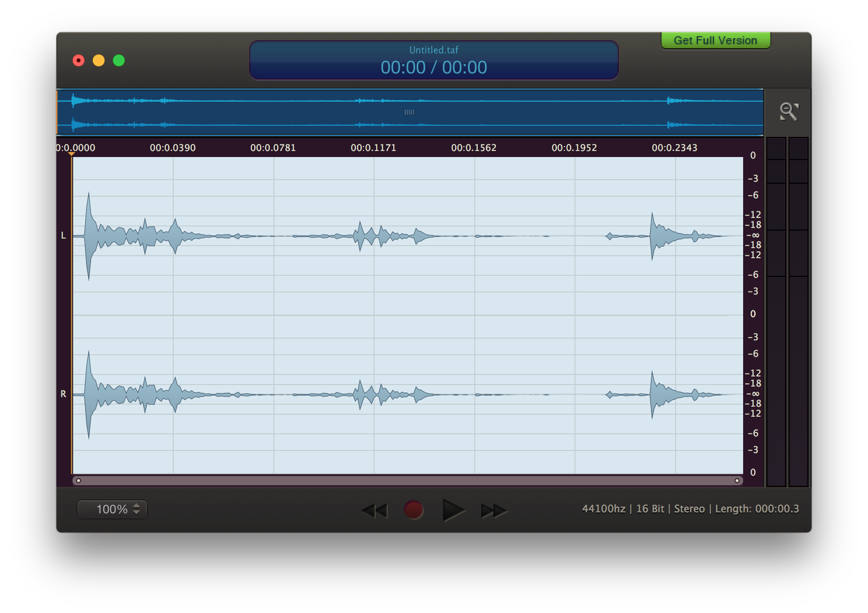Maximize the window with the green button

tap(119, 60)
